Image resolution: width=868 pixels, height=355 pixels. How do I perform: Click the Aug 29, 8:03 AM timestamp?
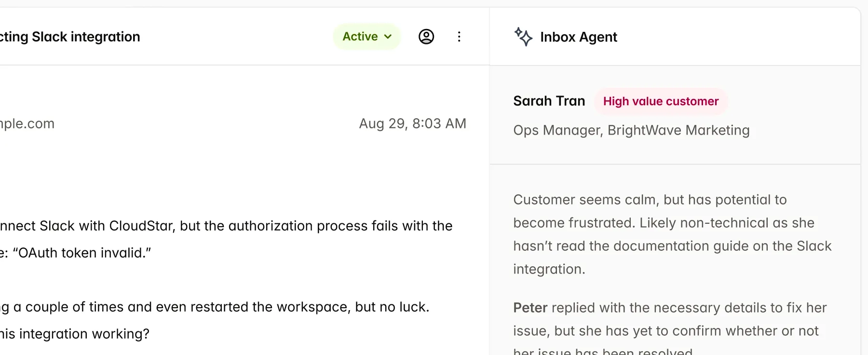(x=412, y=123)
